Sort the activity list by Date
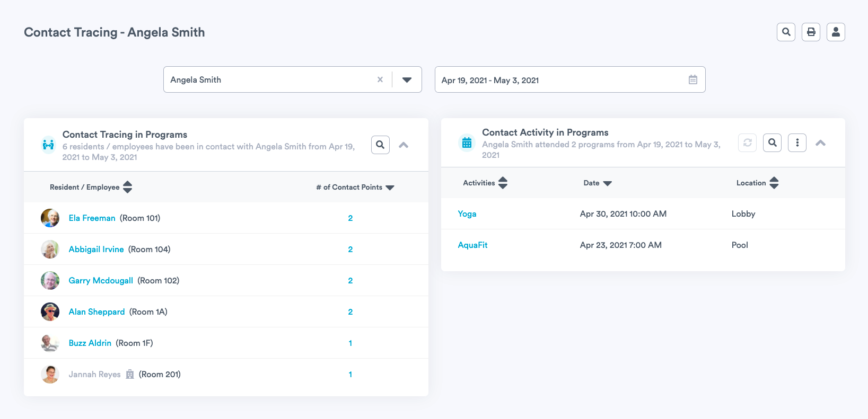 607,183
